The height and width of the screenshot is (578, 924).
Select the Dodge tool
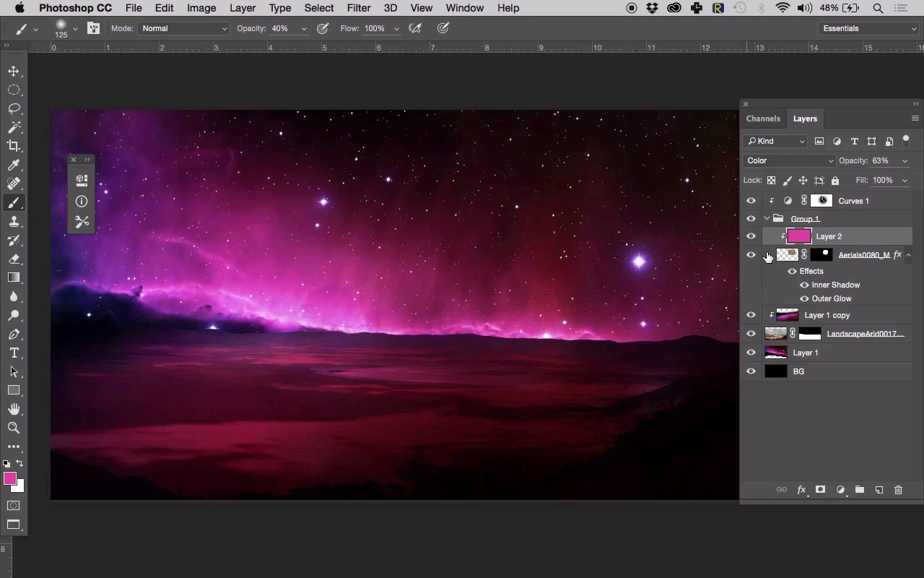pos(14,315)
